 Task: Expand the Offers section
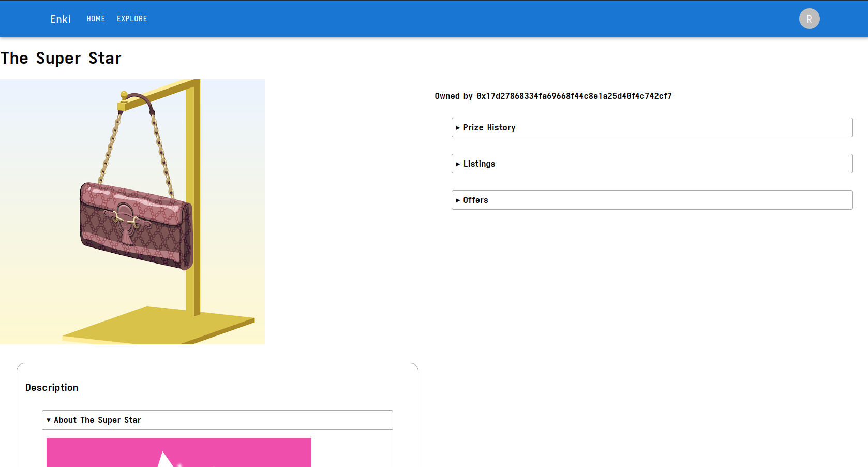[652, 200]
